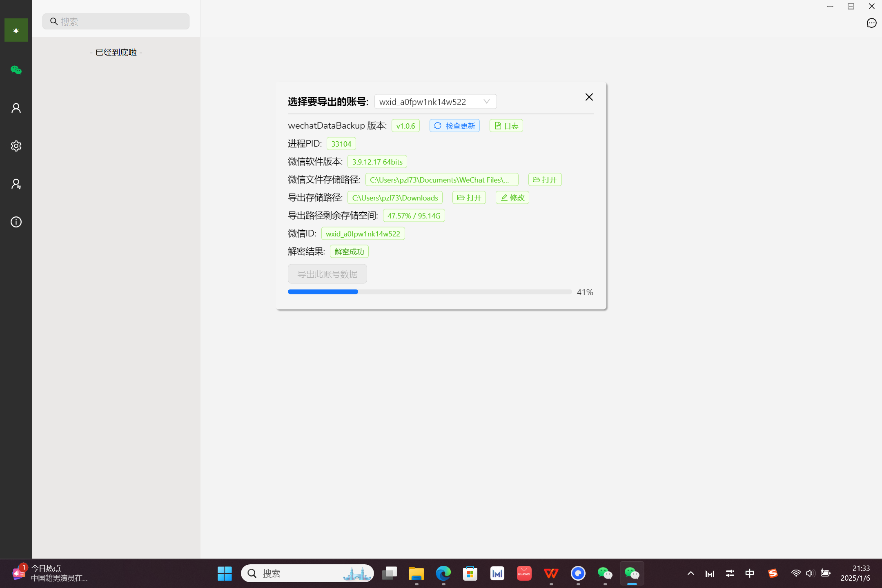The image size is (882, 588).
Task: Maximize the wechatDataBackup window
Action: pyautogui.click(x=851, y=6)
